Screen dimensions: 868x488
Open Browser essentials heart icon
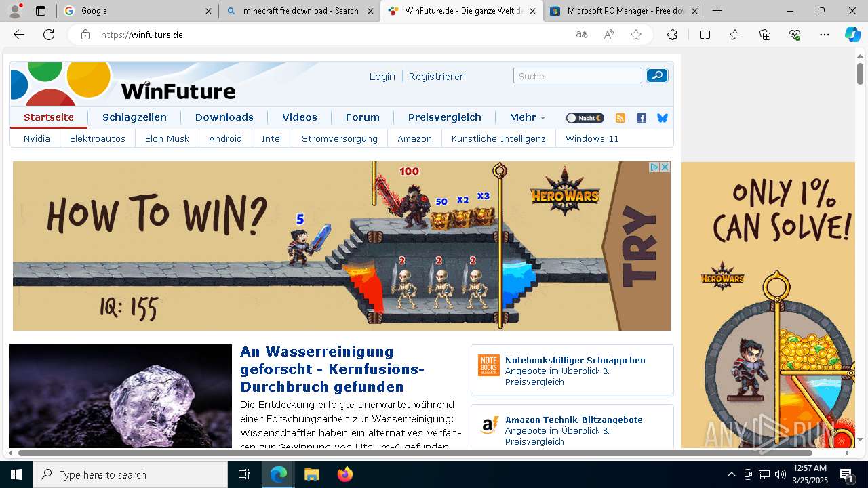(795, 35)
